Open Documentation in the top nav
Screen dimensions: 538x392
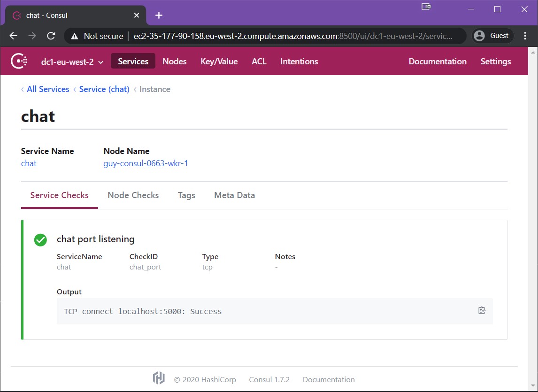(438, 61)
